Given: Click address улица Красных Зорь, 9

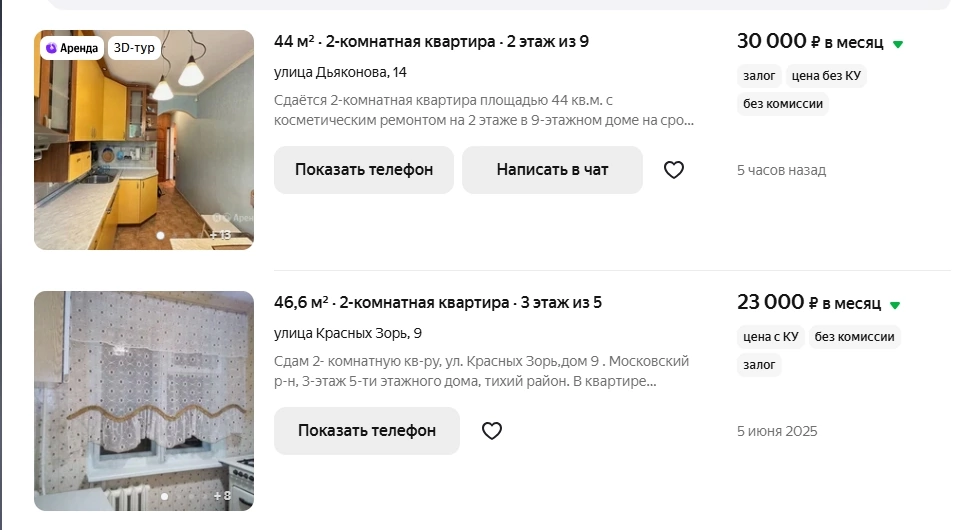Looking at the screenshot, I should pos(348,333).
